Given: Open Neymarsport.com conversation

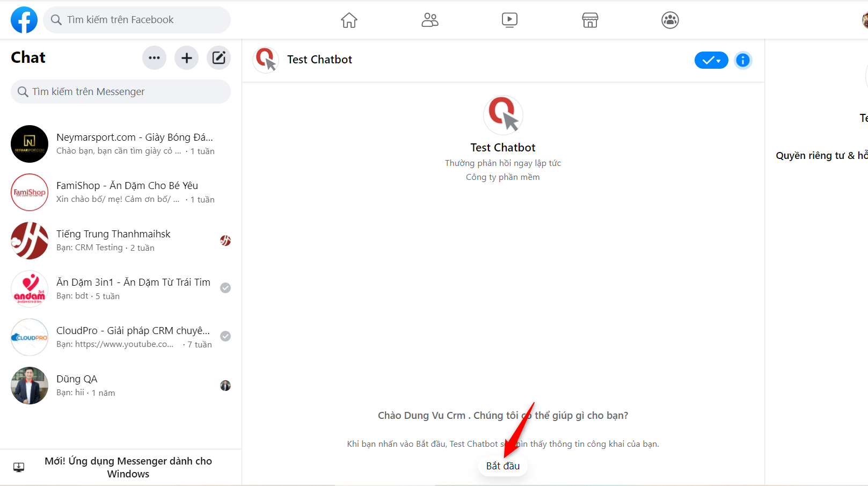Looking at the screenshot, I should coord(121,144).
